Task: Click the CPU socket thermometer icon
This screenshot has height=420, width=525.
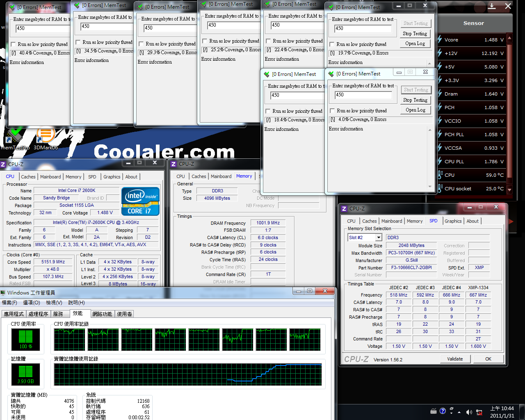Action: (440, 189)
